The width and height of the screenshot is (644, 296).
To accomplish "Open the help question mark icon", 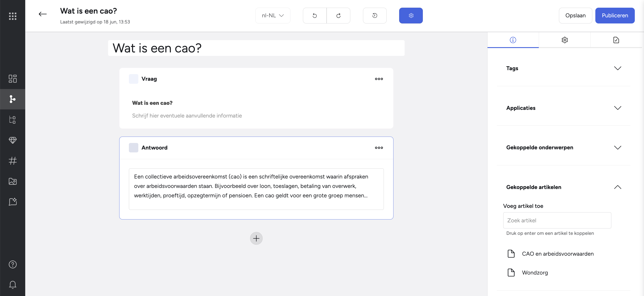I will click(12, 264).
